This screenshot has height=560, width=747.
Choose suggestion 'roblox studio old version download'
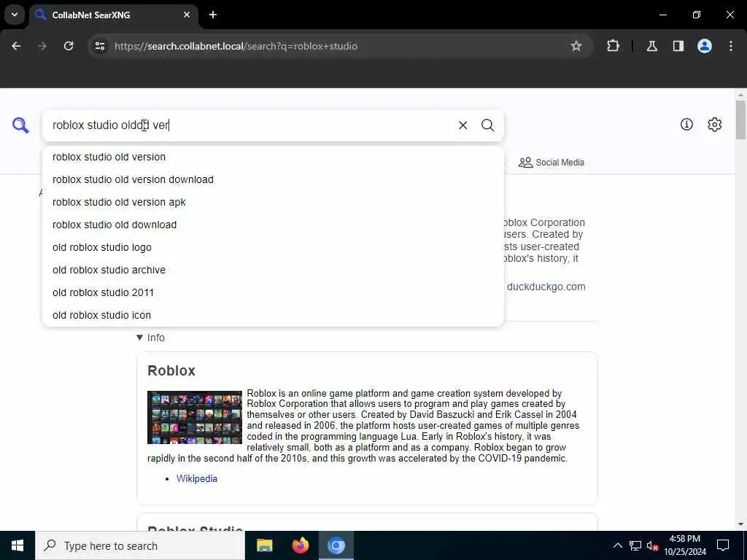273,179
